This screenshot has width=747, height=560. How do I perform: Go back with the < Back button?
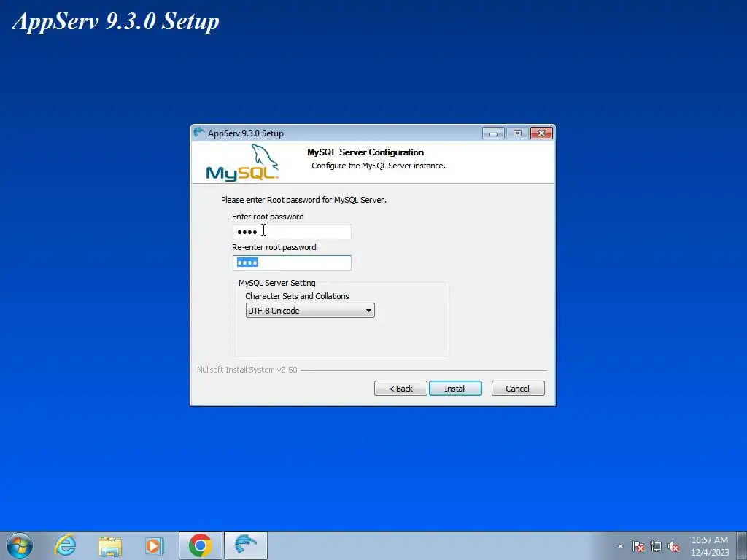coord(400,389)
